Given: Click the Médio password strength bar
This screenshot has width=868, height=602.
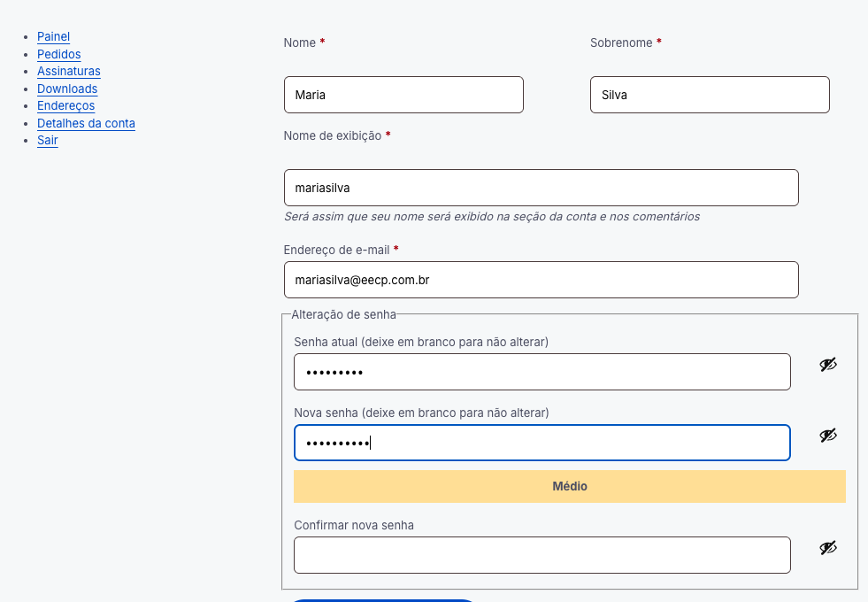Looking at the screenshot, I should [570, 486].
